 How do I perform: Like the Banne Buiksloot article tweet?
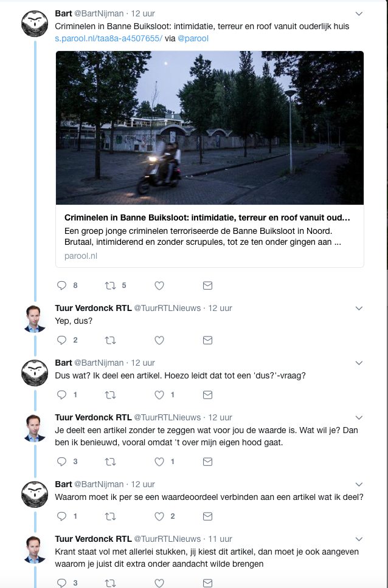click(159, 285)
